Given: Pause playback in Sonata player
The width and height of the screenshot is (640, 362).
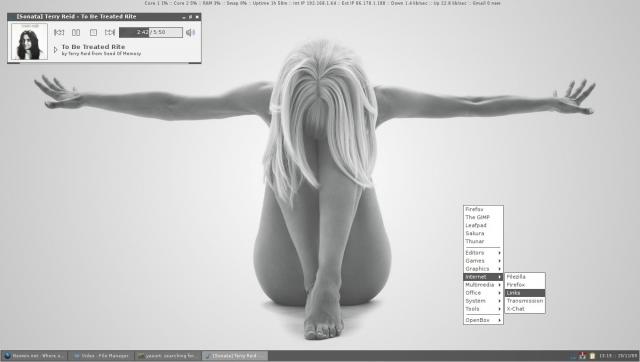Looking at the screenshot, I should click(76, 32).
